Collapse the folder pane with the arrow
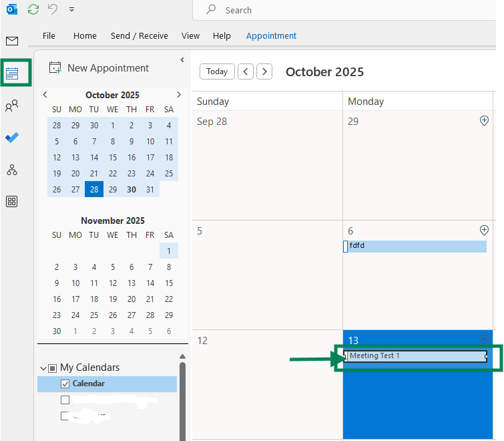Viewport: 504px width, 441px height. point(182,60)
